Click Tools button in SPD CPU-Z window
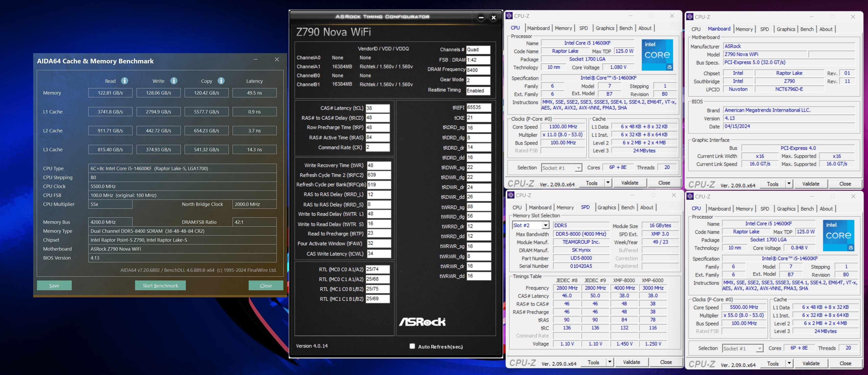Screen dimensions: 868x375 593,362
